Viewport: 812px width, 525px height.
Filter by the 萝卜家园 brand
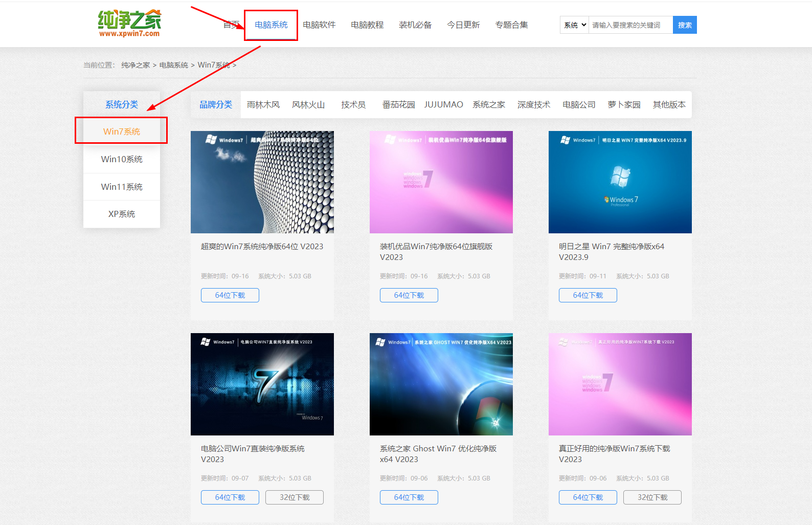pyautogui.click(x=624, y=104)
